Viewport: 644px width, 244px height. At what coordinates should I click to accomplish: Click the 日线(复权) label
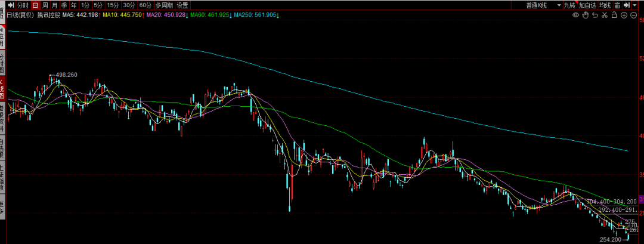point(20,15)
